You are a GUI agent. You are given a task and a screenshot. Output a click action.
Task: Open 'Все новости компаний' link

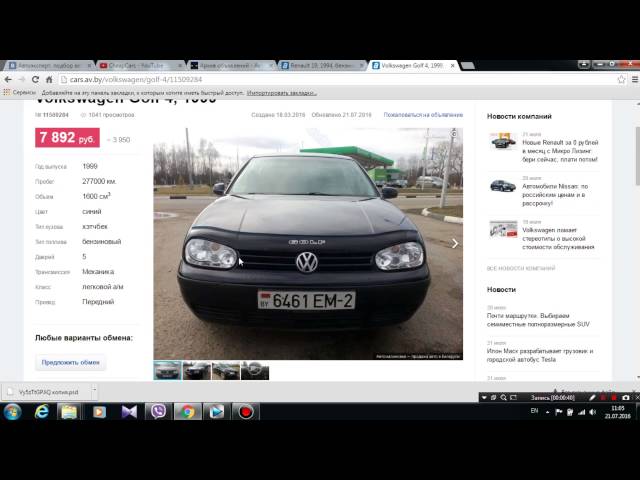pyautogui.click(x=520, y=268)
